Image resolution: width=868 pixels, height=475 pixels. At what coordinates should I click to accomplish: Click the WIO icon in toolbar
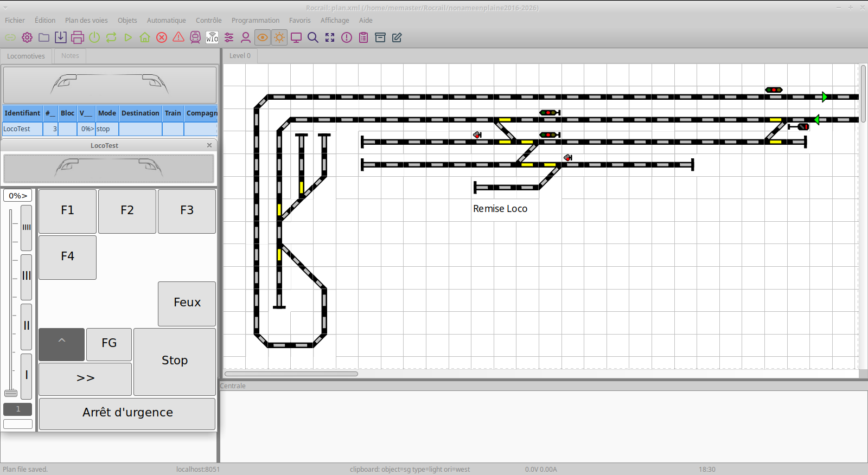212,37
